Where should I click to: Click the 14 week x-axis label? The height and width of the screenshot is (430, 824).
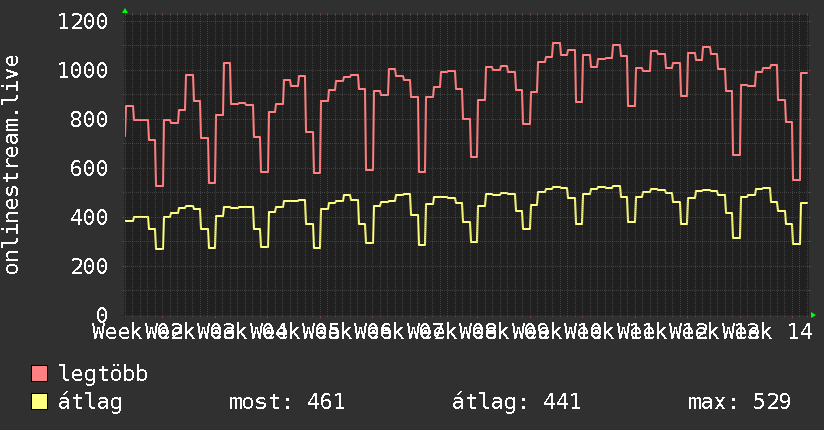pos(800,332)
